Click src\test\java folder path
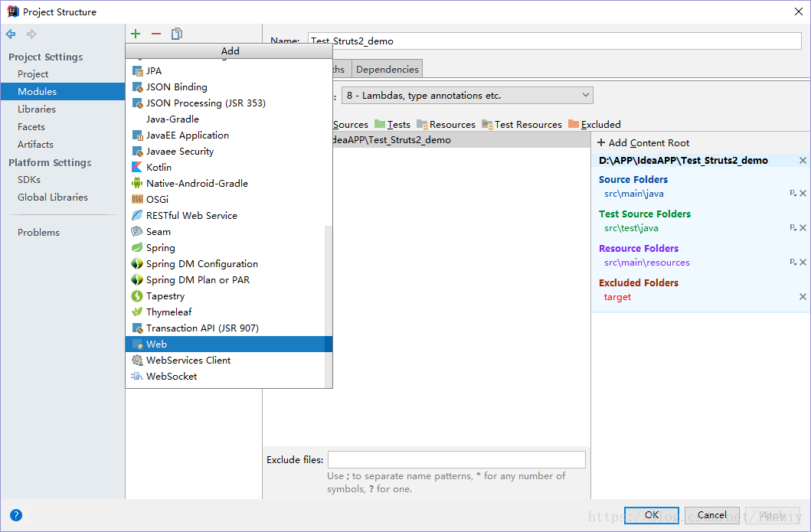811x532 pixels. tap(631, 228)
